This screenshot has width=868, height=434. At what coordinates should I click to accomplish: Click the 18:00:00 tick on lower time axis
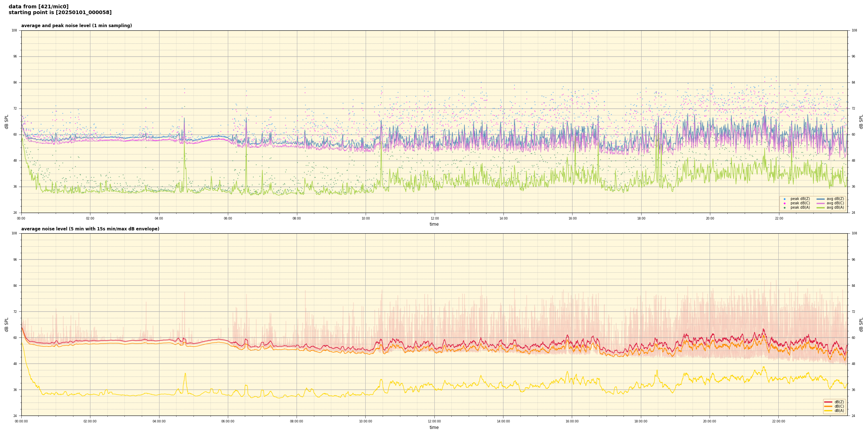click(641, 421)
